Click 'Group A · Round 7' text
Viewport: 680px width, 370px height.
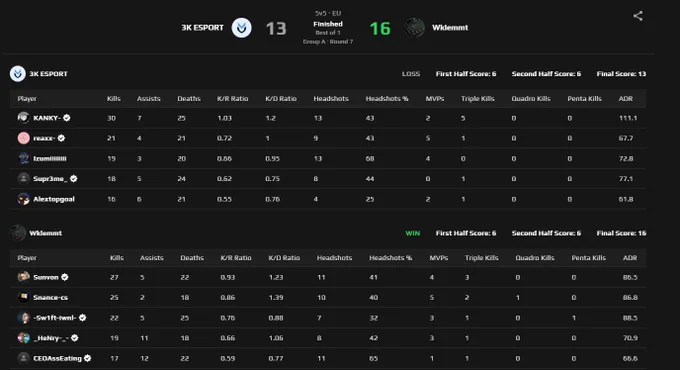328,42
